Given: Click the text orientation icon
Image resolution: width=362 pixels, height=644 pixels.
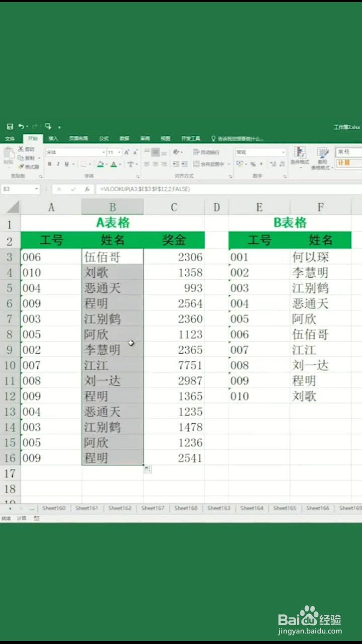Looking at the screenshot, I should pyautogui.click(x=176, y=152).
